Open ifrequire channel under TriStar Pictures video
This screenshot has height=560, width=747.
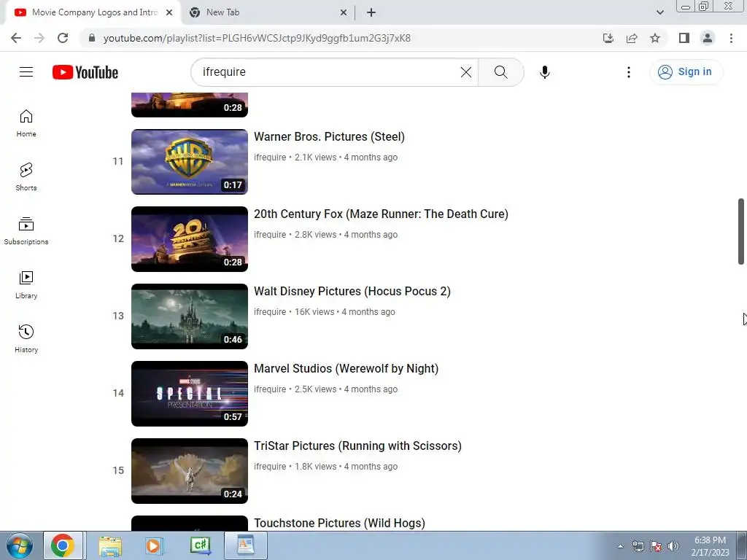(x=270, y=467)
